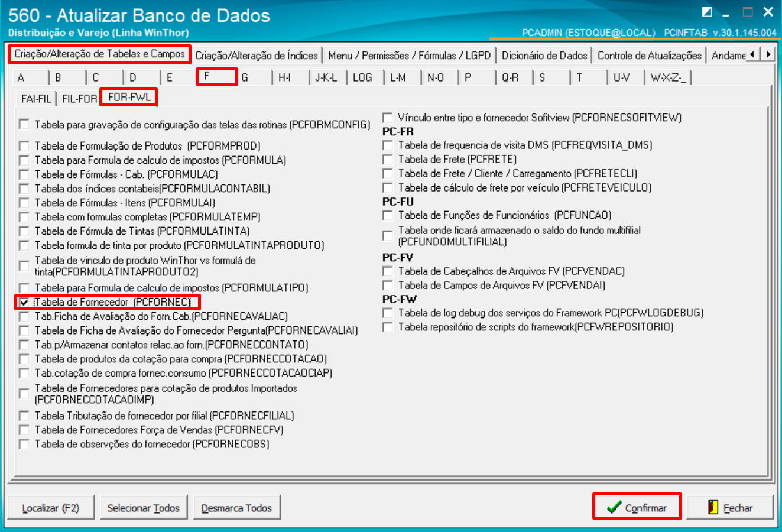This screenshot has width=782, height=532.
Task: Select the J-K-L tab
Action: pos(328,77)
